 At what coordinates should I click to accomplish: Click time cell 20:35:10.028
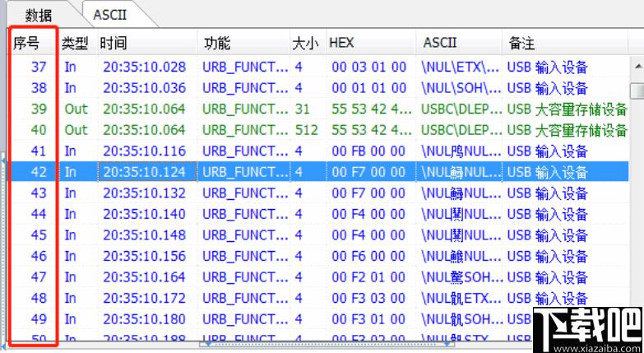coord(145,67)
